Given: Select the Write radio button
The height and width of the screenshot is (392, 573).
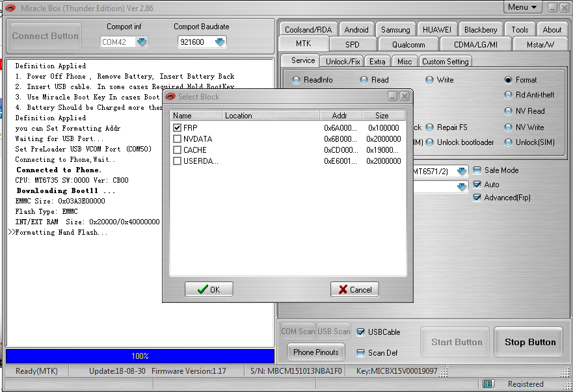Looking at the screenshot, I should pyautogui.click(x=429, y=80).
